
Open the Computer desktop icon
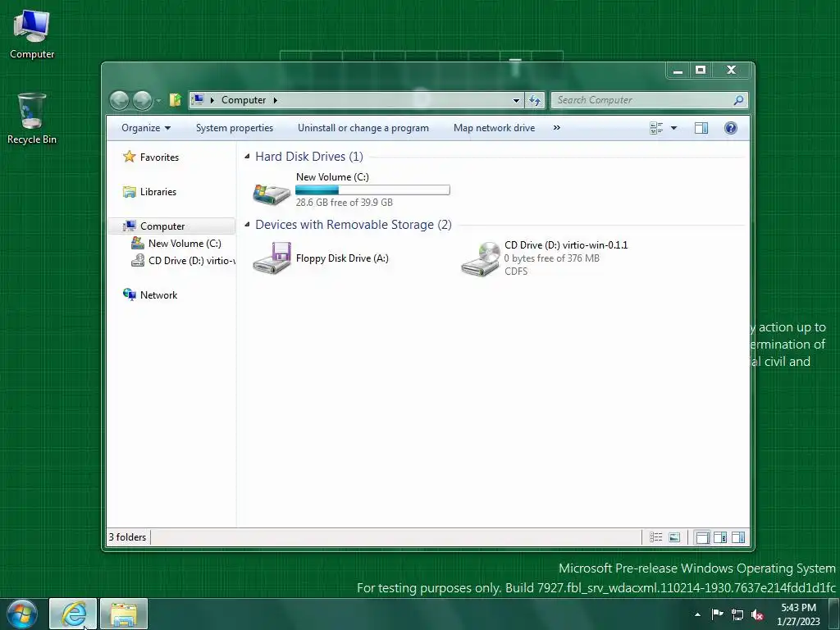point(32,34)
